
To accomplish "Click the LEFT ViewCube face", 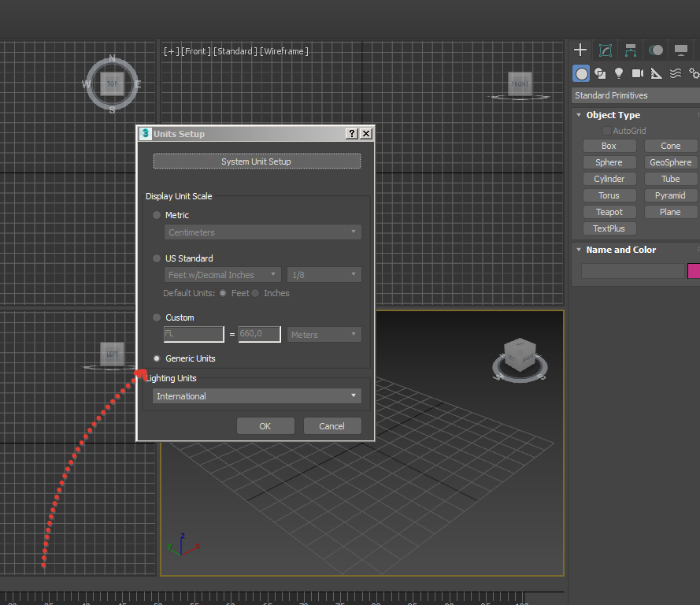I will pyautogui.click(x=112, y=354).
